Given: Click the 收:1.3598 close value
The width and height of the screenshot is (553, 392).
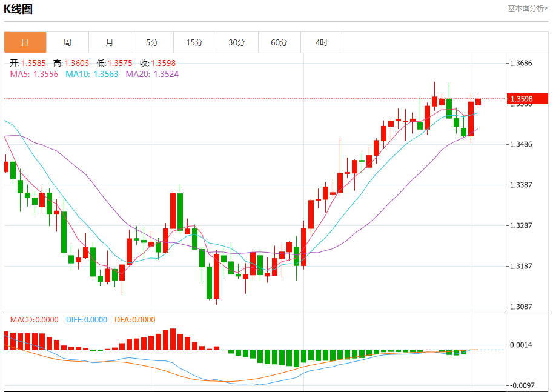Looking at the screenshot, I should click(157, 63).
